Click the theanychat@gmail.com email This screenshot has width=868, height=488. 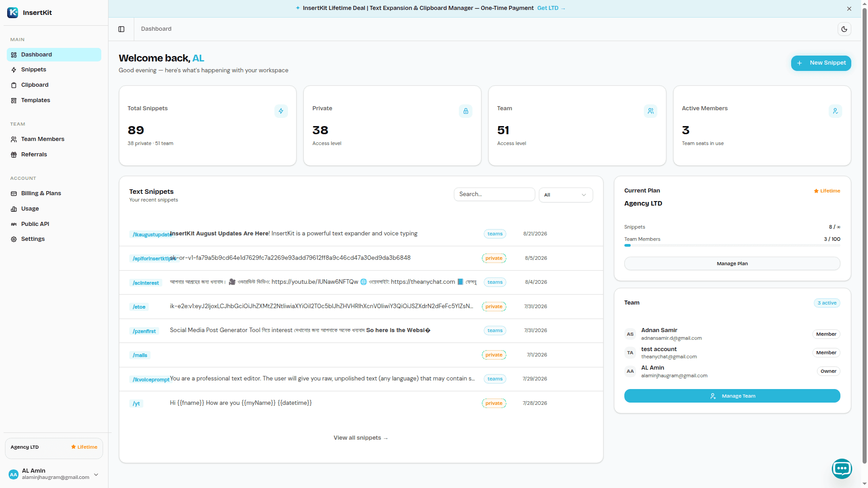pos(669,357)
